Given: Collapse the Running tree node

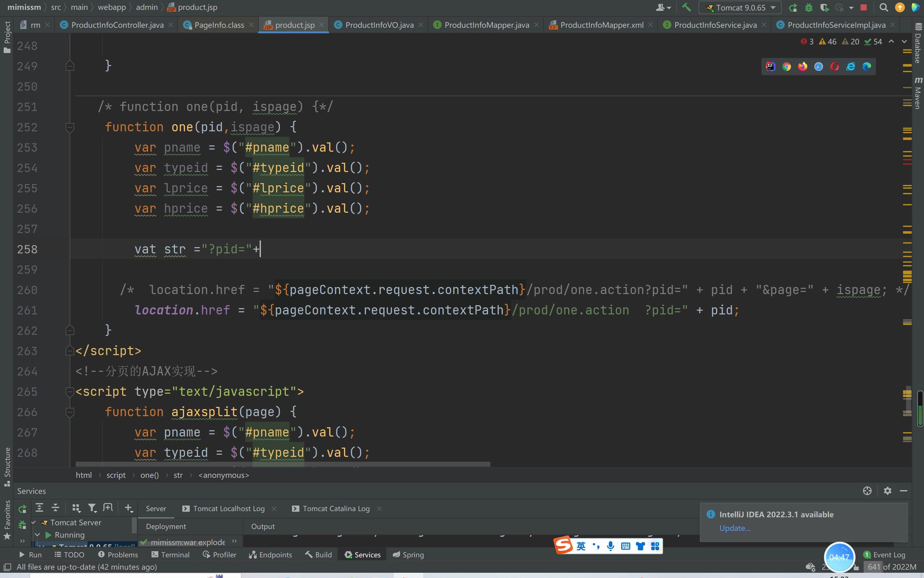Looking at the screenshot, I should pos(37,535).
